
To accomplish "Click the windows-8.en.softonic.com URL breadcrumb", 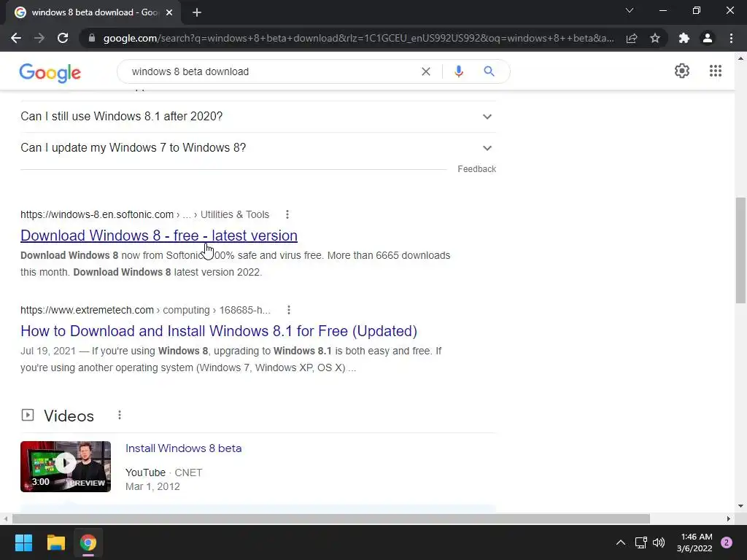I will coord(145,215).
